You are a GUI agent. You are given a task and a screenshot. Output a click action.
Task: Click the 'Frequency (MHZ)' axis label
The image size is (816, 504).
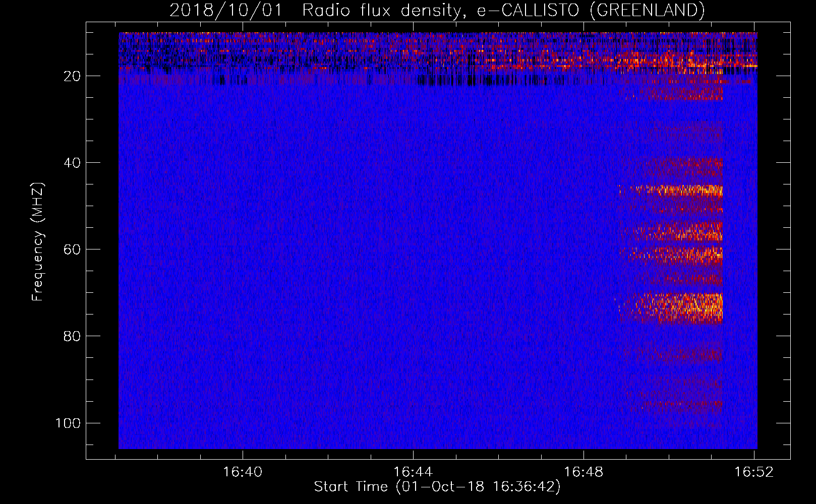click(38, 242)
